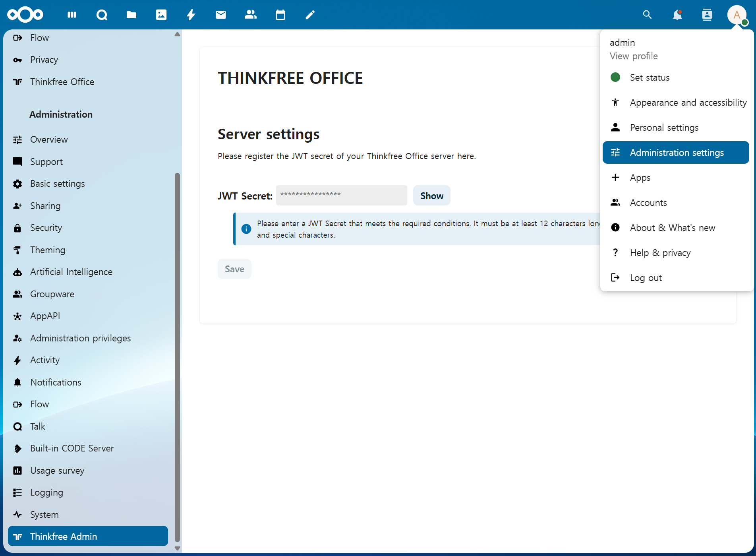Click the Built-in CODE Server icon

tap(17, 449)
